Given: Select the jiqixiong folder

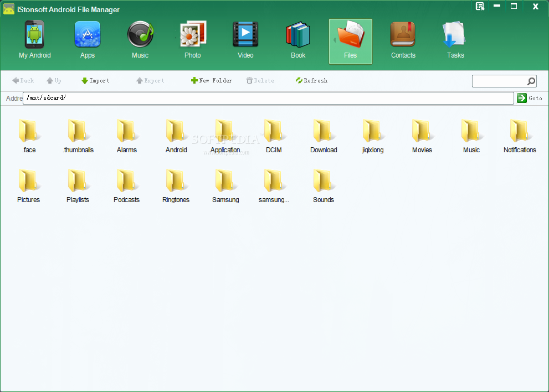Looking at the screenshot, I should pyautogui.click(x=373, y=136).
